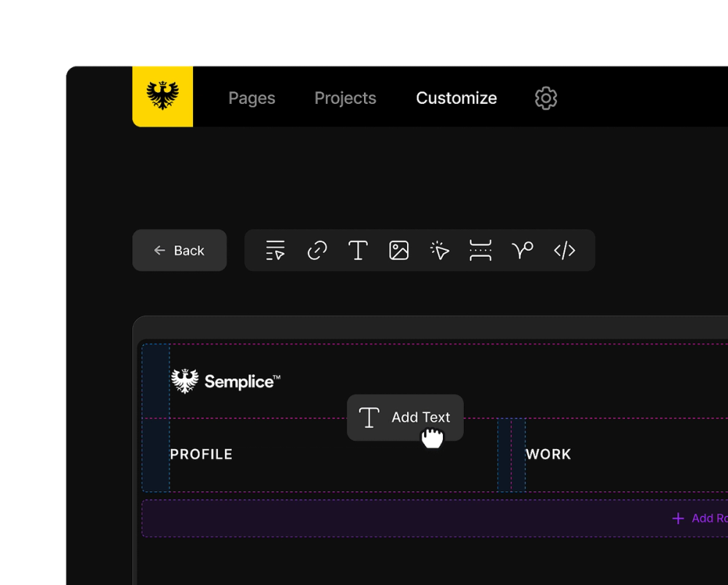Choose the Text tool in toolbar
Image resolution: width=728 pixels, height=585 pixels.
click(x=358, y=250)
